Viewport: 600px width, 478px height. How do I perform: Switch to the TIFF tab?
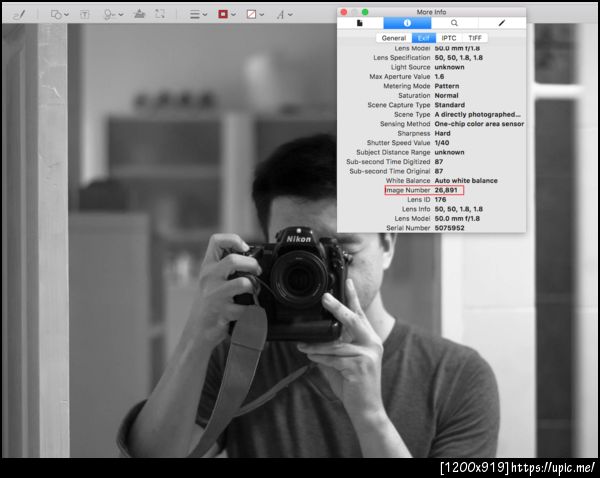(x=475, y=38)
